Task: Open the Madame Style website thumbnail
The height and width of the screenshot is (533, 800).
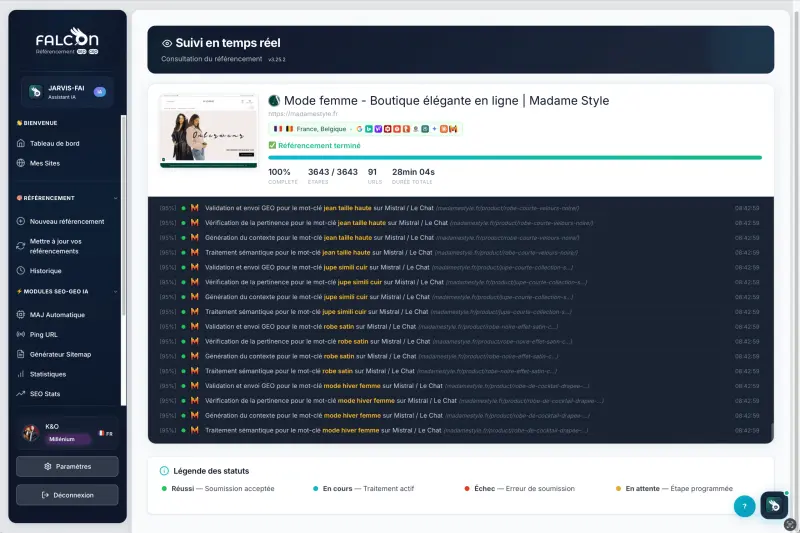Action: 209,131
